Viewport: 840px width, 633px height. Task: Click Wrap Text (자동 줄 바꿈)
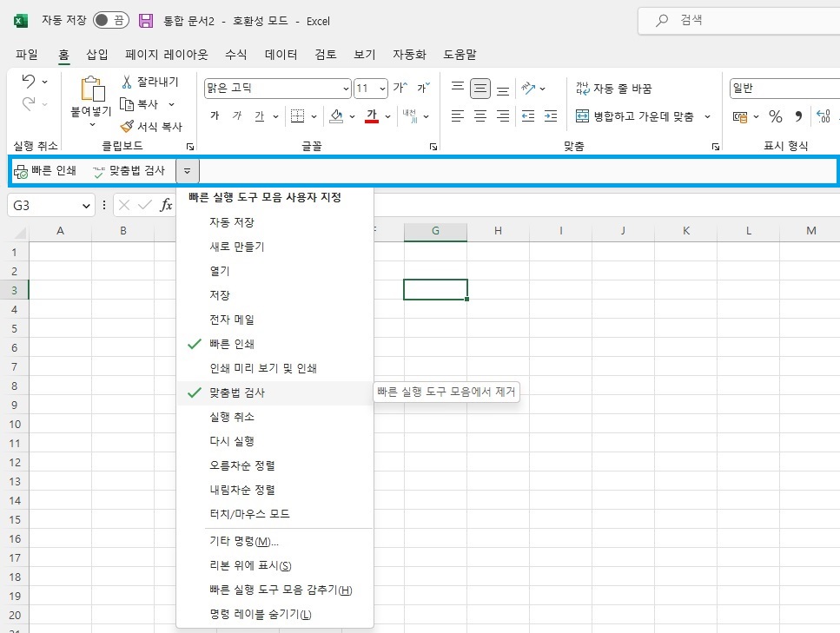tap(614, 89)
